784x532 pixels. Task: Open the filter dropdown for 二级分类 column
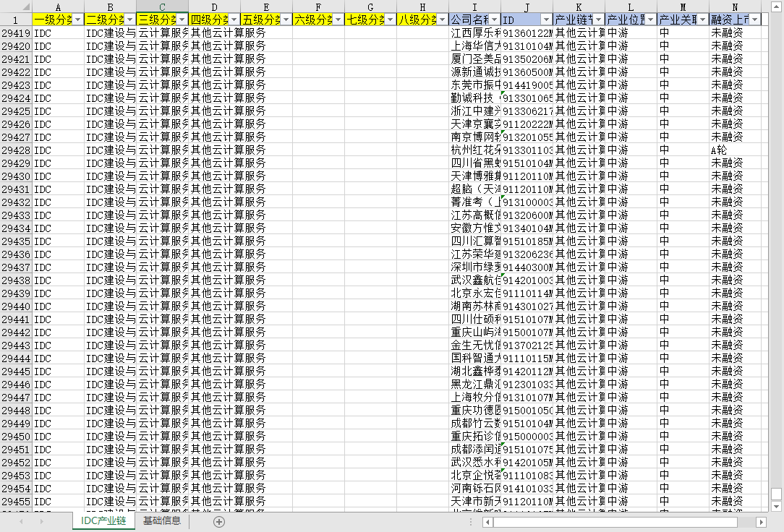[129, 20]
